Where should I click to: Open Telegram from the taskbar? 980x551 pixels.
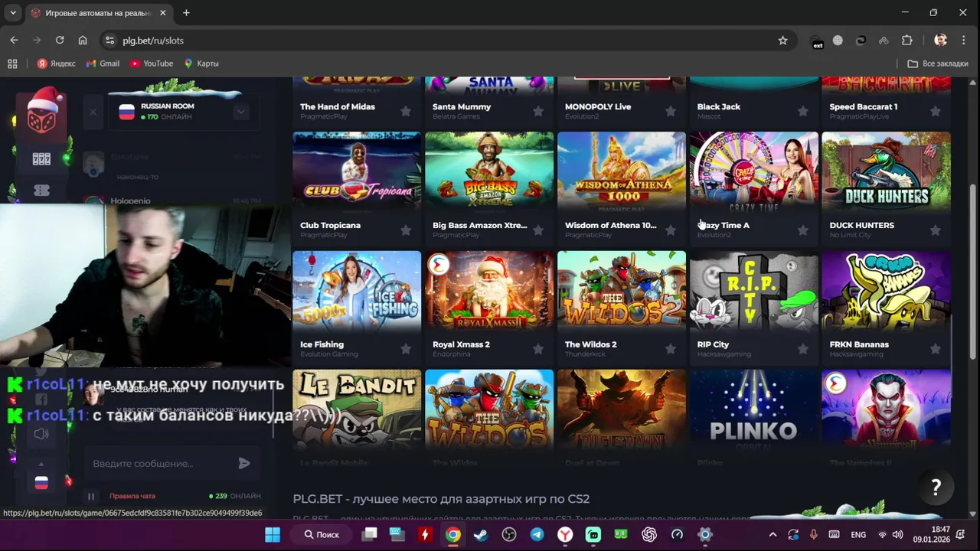(537, 534)
